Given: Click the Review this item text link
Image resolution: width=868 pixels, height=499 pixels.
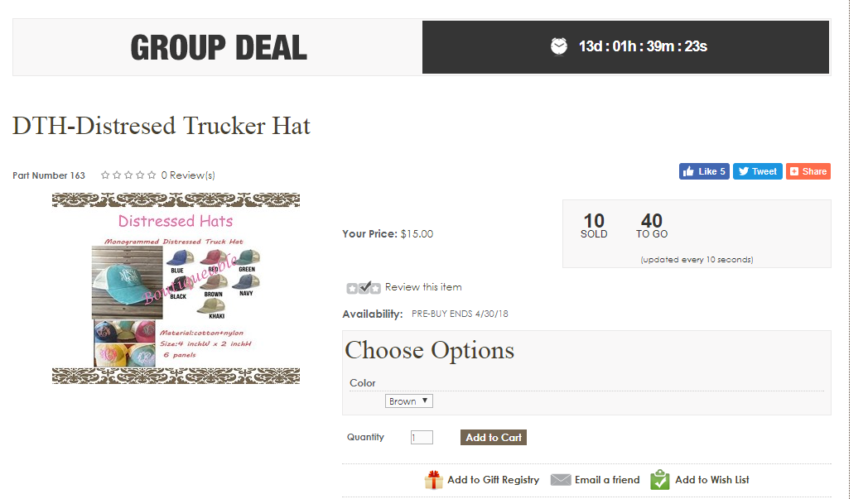Looking at the screenshot, I should point(423,287).
